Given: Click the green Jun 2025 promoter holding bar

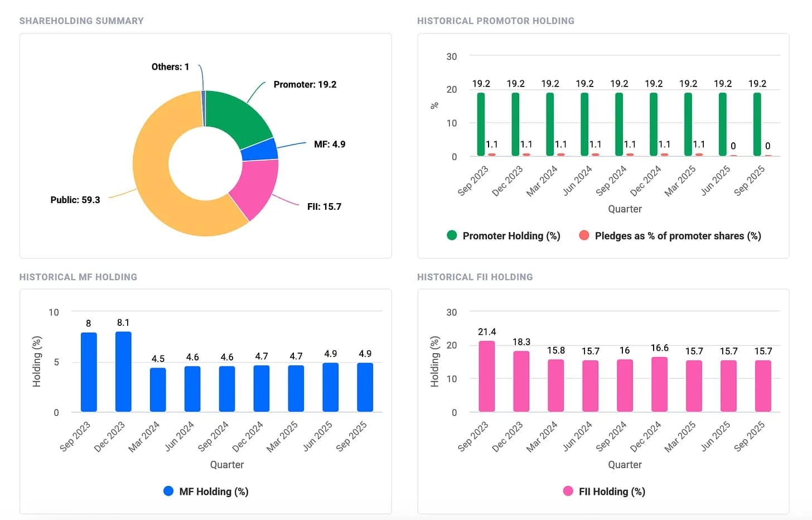Looking at the screenshot, I should (723, 124).
